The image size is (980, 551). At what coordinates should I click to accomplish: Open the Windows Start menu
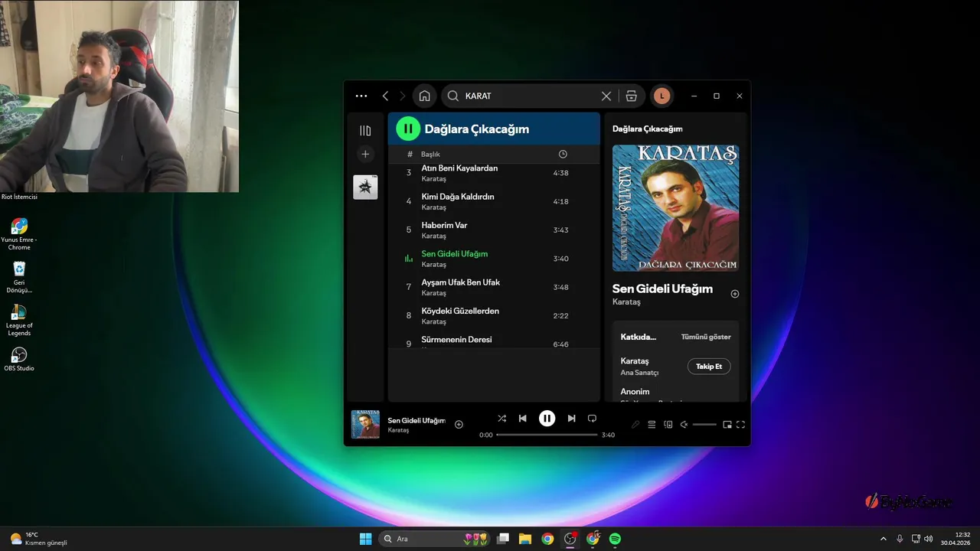(365, 539)
